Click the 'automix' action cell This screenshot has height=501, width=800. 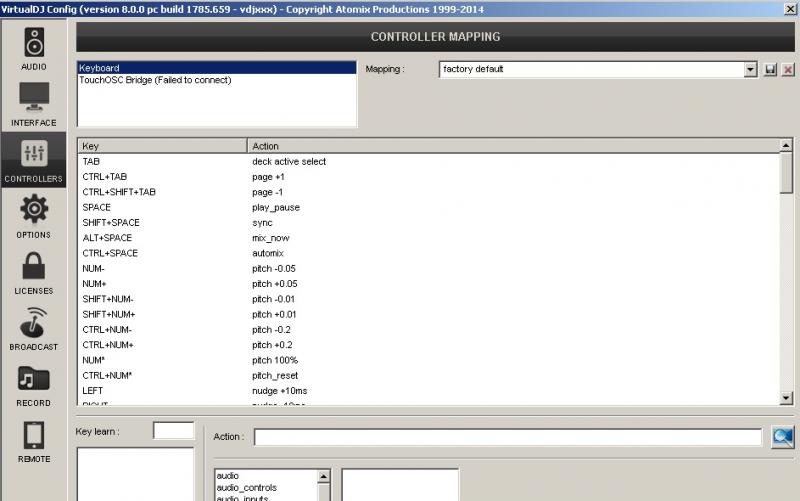coord(268,253)
